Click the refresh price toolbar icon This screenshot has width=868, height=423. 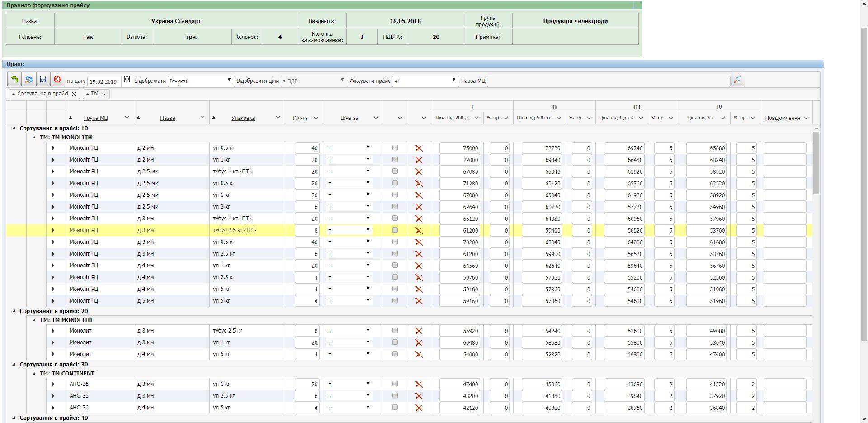[29, 80]
